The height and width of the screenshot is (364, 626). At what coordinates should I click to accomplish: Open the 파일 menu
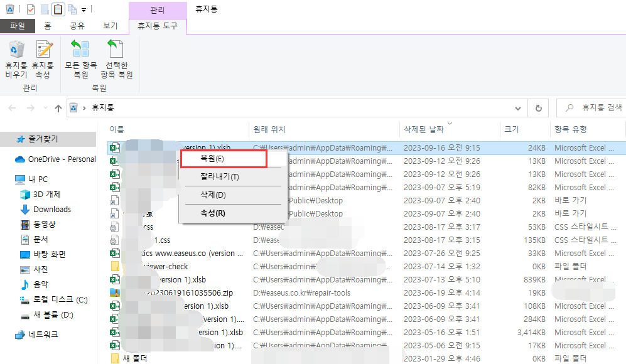pos(18,25)
